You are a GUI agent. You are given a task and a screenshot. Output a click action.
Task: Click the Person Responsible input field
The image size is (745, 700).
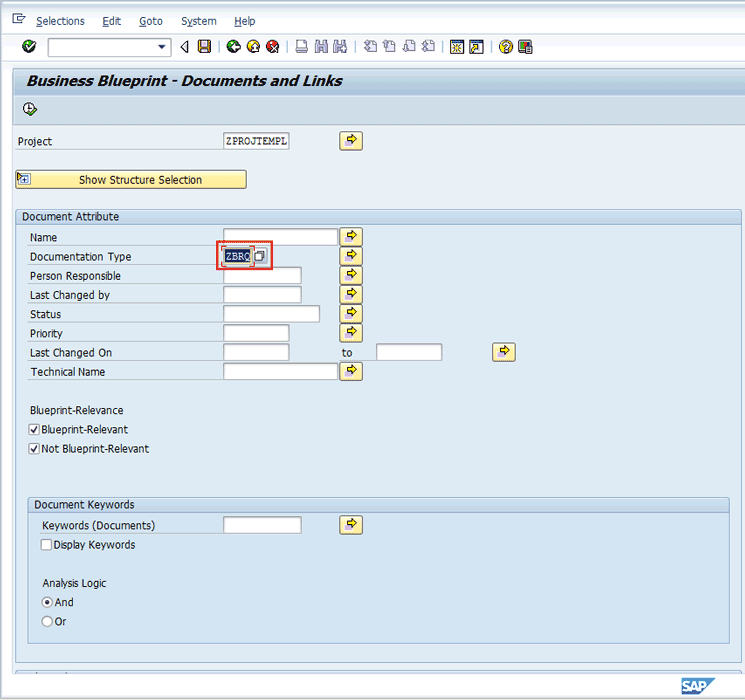click(262, 275)
